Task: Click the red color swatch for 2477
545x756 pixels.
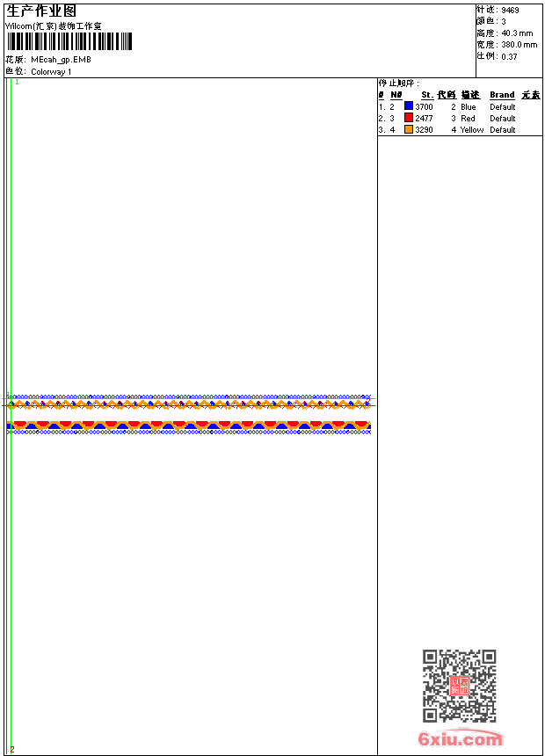Action: click(x=409, y=118)
